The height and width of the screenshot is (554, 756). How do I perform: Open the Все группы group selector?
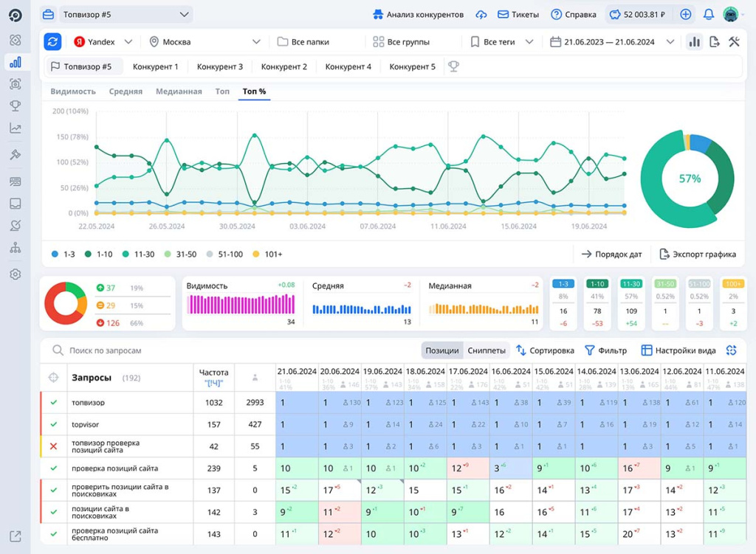click(x=401, y=42)
